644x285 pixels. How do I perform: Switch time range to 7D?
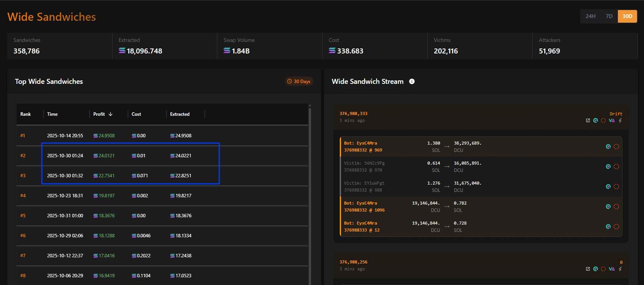coord(609,16)
